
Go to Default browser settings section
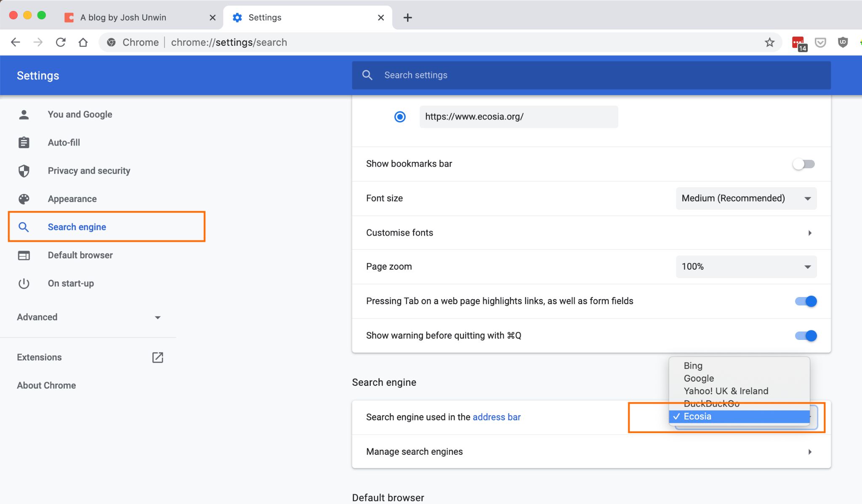coord(80,255)
